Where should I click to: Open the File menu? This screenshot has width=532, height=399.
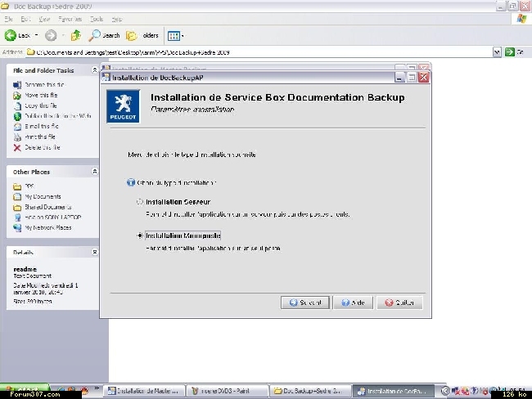pyautogui.click(x=8, y=19)
